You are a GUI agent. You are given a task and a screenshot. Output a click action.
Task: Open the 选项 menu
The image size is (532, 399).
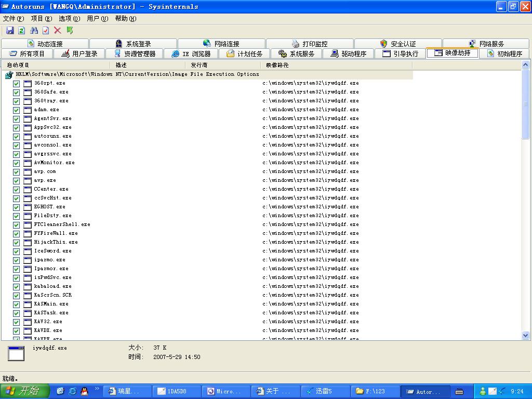[x=70, y=18]
